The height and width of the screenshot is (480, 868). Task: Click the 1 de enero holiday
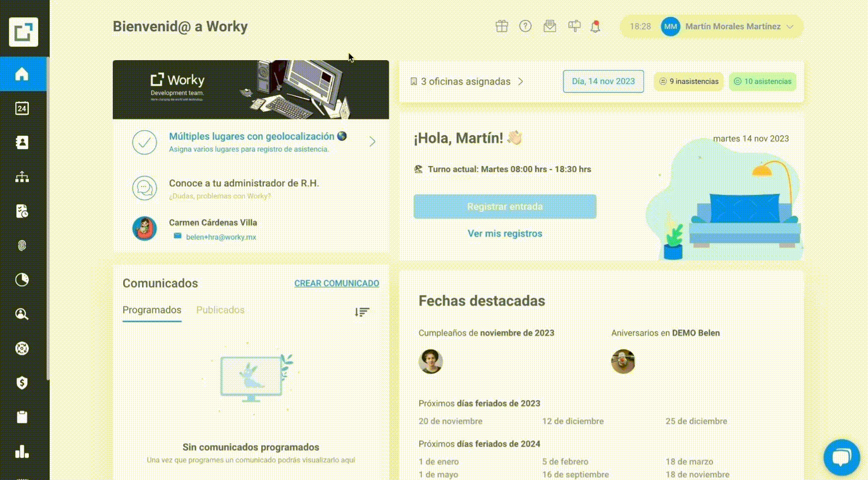(x=438, y=462)
